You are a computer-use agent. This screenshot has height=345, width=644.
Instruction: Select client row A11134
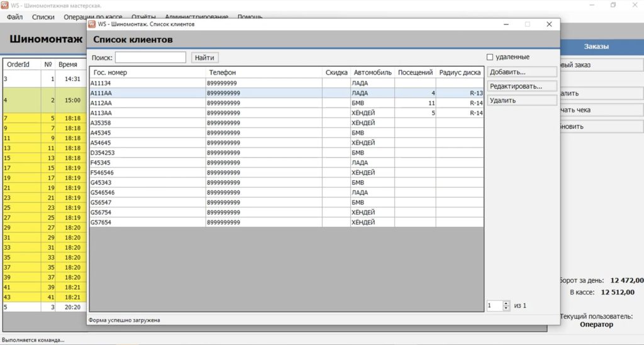pos(287,83)
